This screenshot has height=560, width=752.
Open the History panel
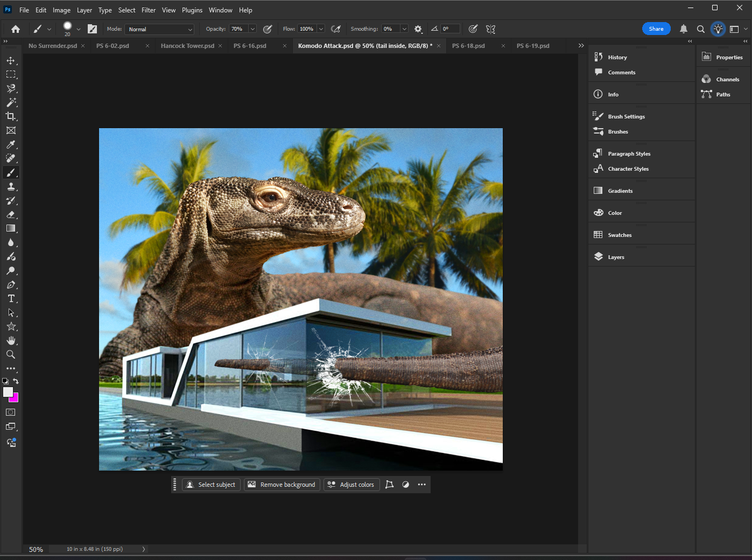(617, 57)
